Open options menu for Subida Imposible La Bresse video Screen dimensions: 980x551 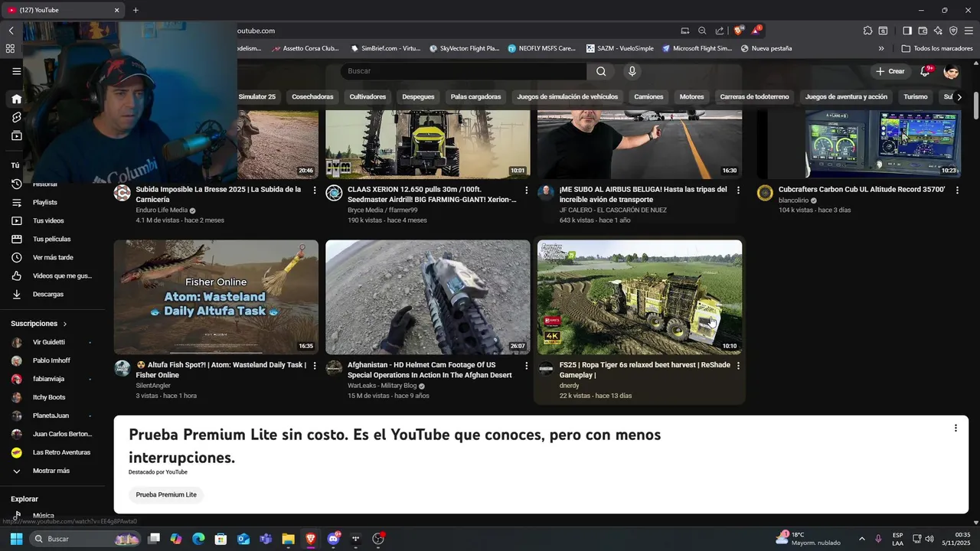click(x=315, y=190)
